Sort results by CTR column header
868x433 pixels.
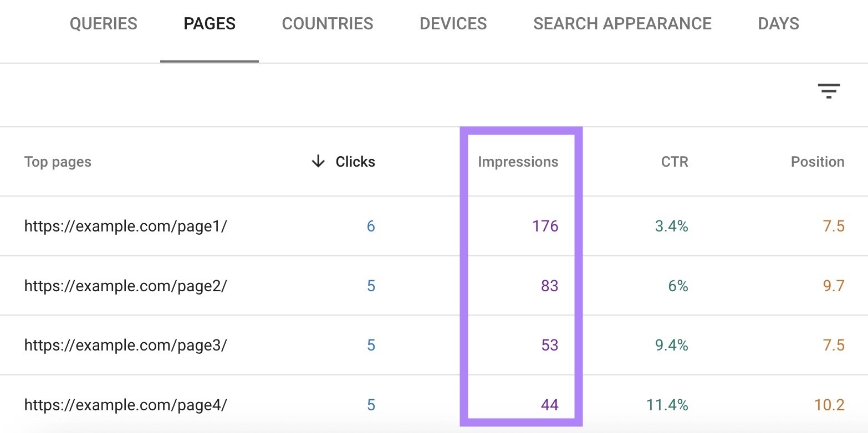674,162
